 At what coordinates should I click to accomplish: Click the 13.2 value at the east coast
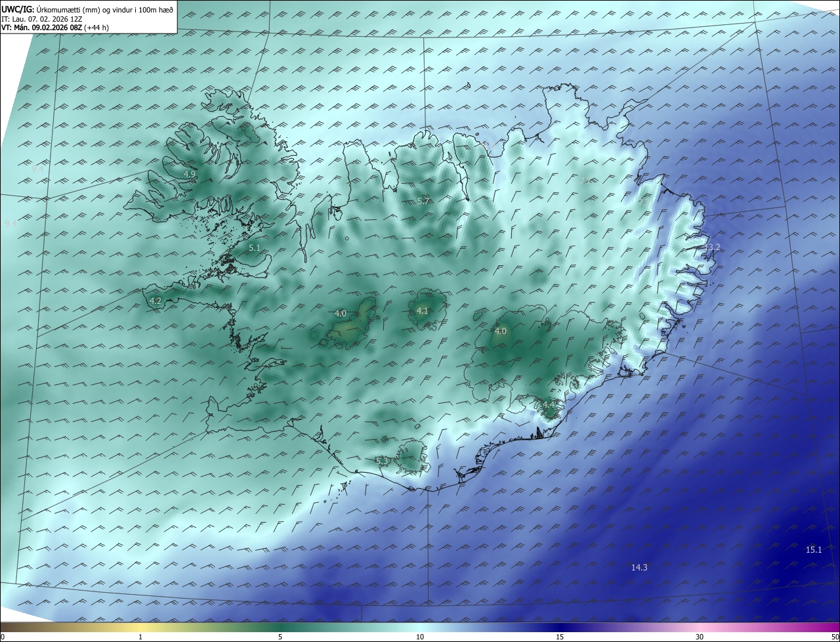pyautogui.click(x=712, y=247)
